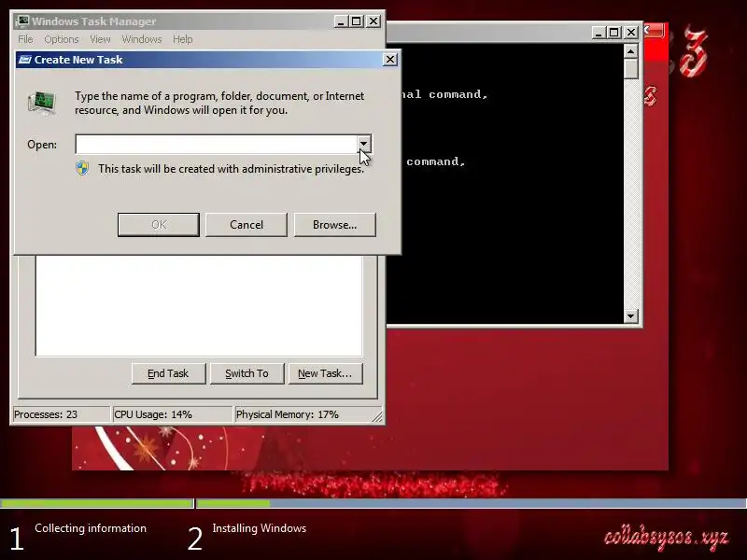Click the command prompt scroll down arrow
This screenshot has height=560, width=747.
tap(631, 315)
